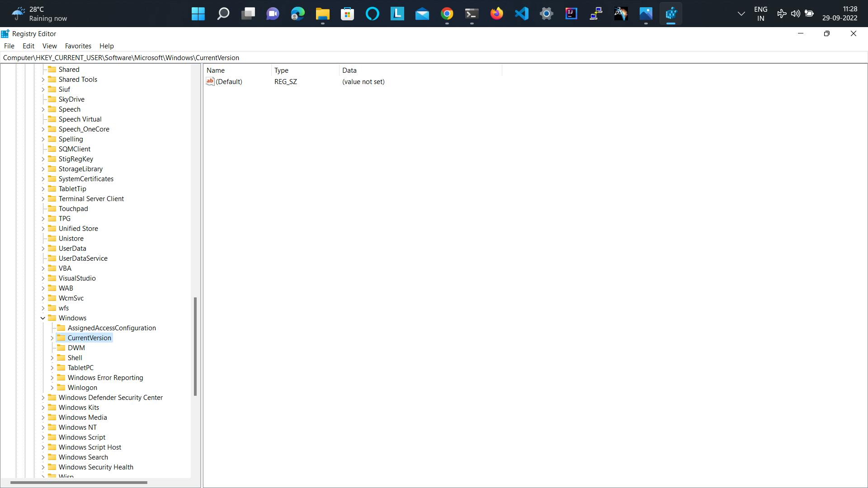
Task: Open the volume control in tray
Action: [795, 14]
